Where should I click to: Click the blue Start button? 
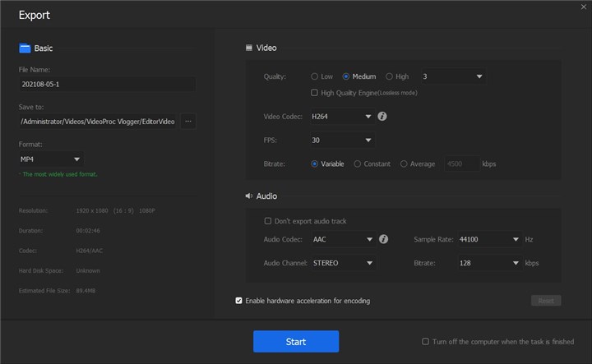[x=296, y=342]
